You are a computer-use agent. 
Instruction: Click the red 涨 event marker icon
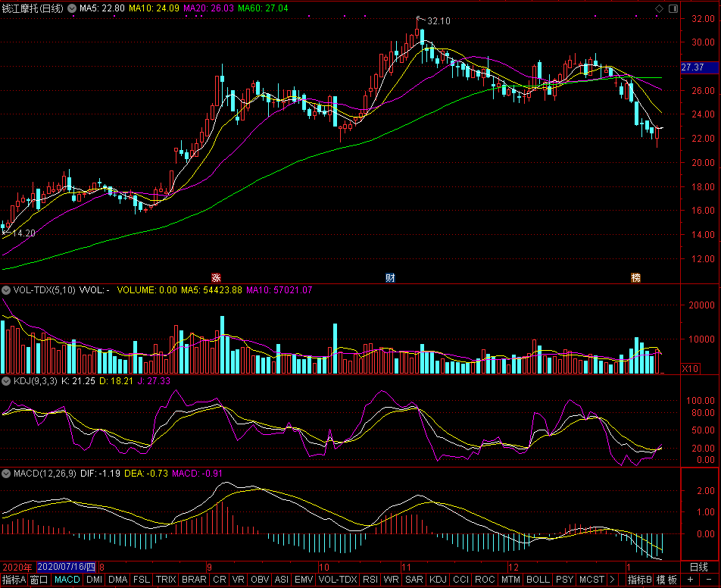tap(216, 277)
